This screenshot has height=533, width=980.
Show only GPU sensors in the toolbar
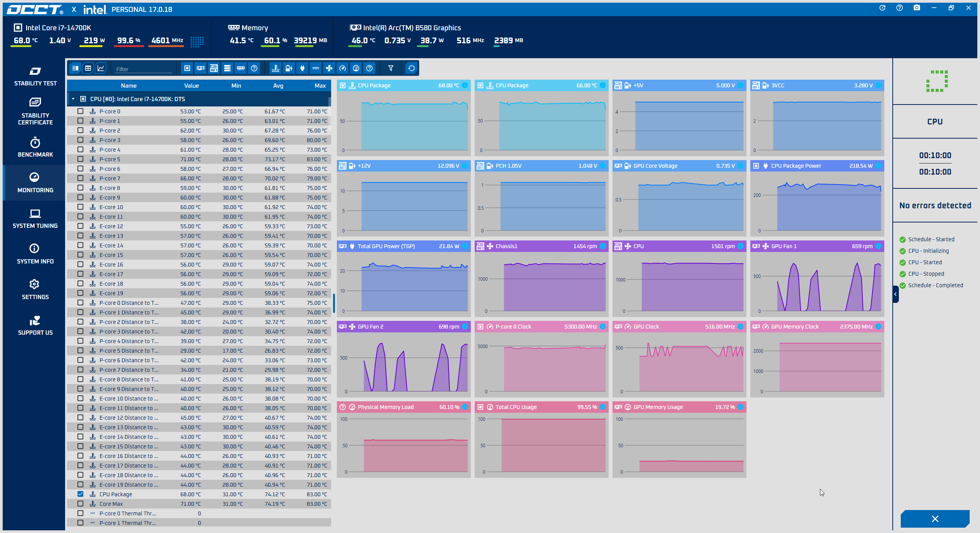coord(201,68)
